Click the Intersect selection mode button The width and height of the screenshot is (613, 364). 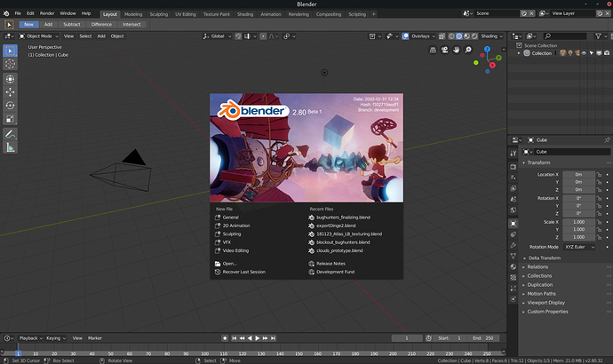[131, 24]
